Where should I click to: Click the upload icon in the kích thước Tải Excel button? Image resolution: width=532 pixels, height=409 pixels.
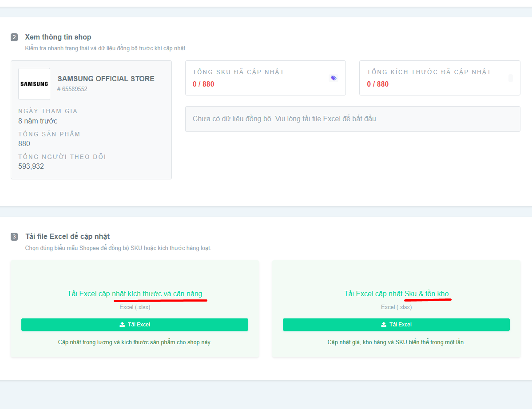point(122,325)
